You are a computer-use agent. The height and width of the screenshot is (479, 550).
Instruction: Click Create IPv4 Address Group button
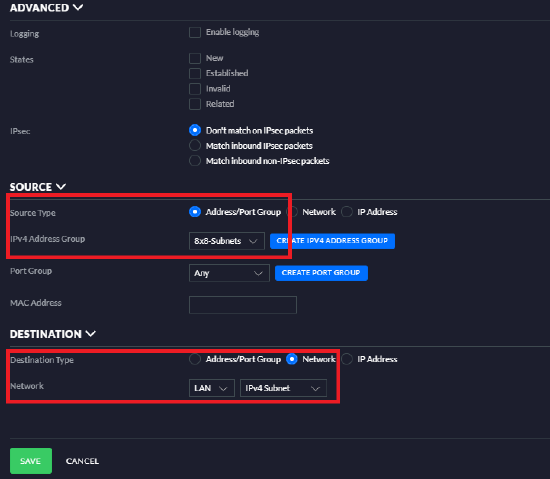point(332,241)
